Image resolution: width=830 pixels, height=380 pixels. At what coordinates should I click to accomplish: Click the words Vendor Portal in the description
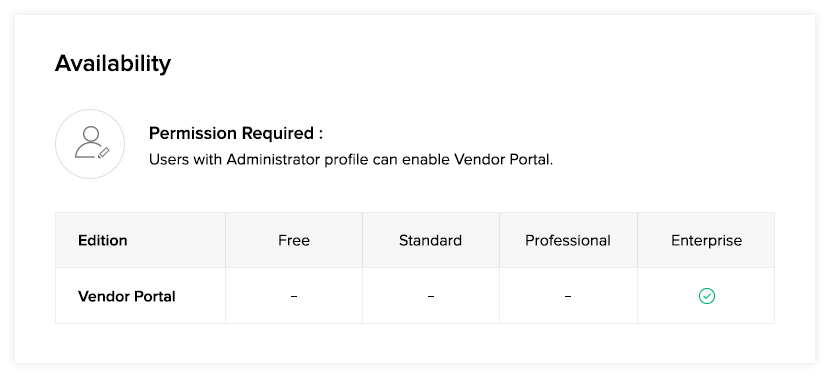click(503, 159)
